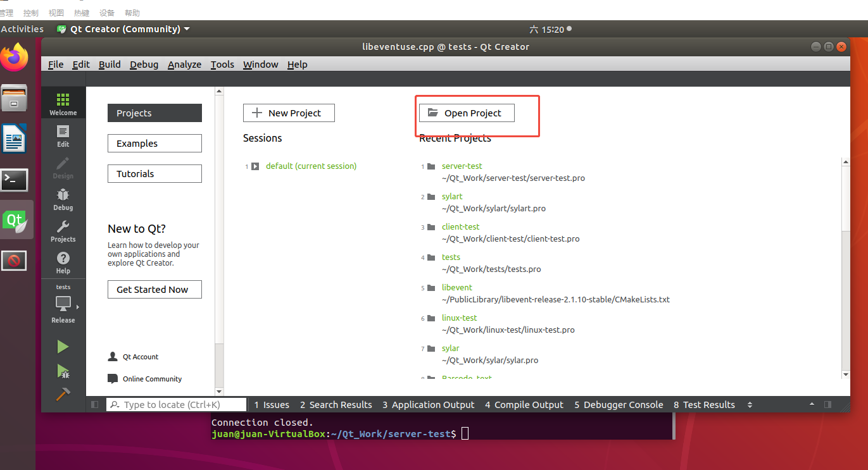Open Online Community link
The width and height of the screenshot is (868, 470).
pyautogui.click(x=153, y=379)
